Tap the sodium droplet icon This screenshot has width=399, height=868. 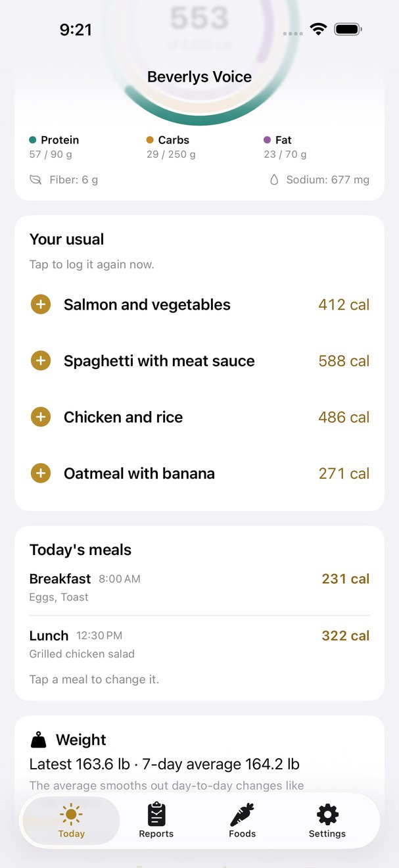pos(274,180)
